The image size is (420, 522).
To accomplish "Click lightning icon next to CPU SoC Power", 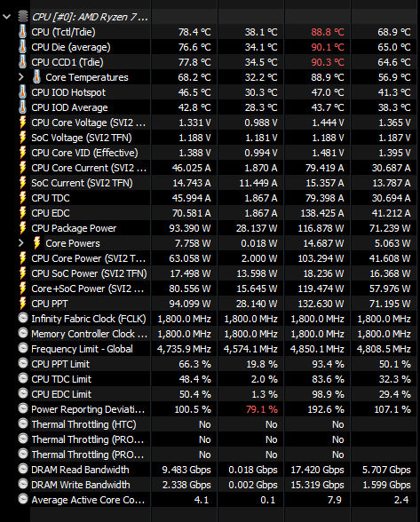I will point(23,273).
